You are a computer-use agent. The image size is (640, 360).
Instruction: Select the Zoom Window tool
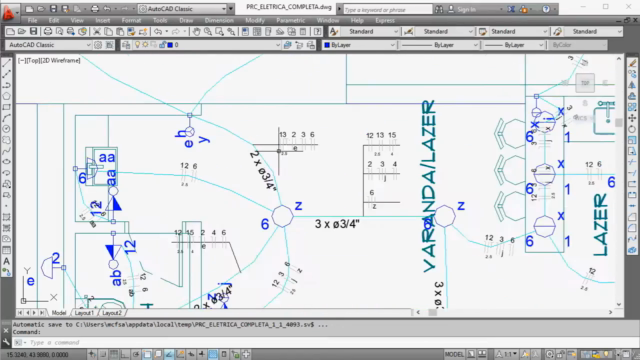[x=219, y=31]
